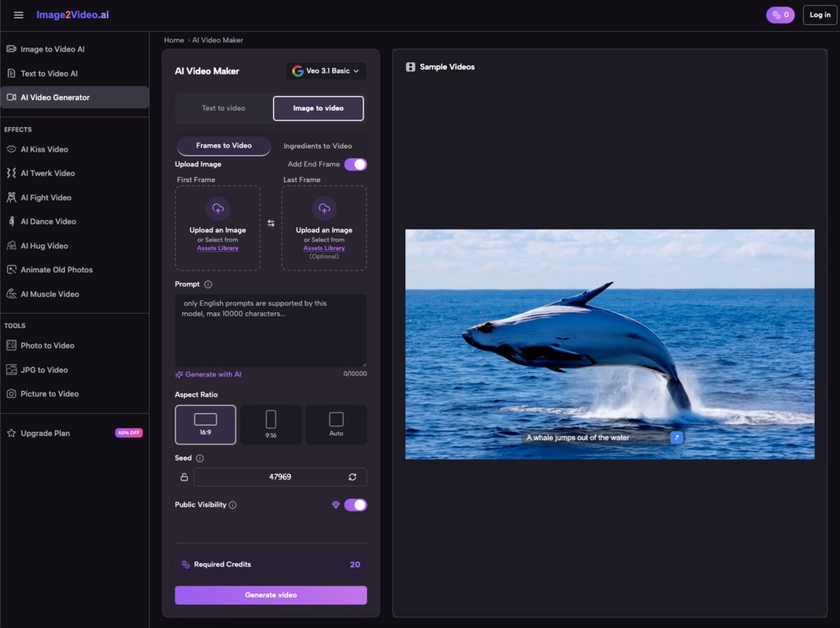Open the JPG to Video tool
The width and height of the screenshot is (840, 628).
[x=45, y=370]
